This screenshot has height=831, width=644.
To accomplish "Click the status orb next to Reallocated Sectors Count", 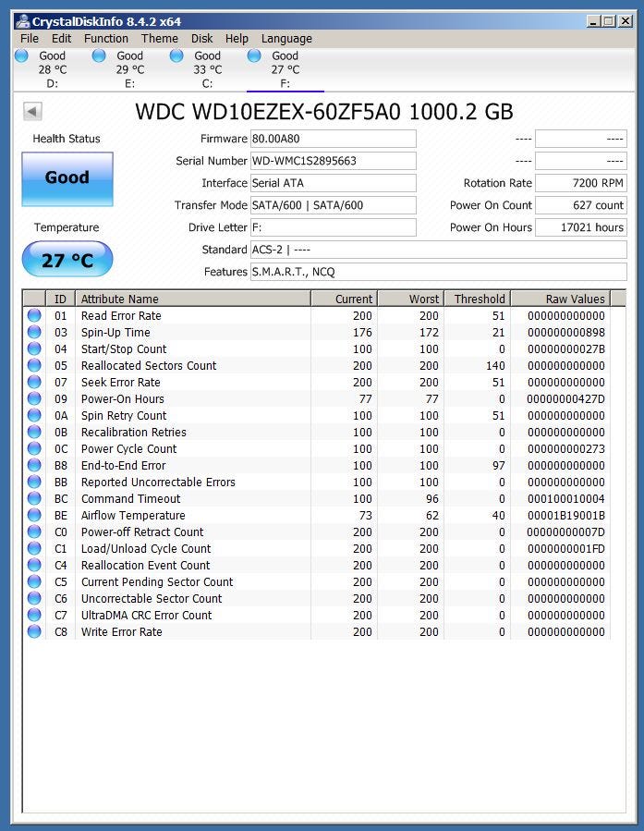I will [34, 365].
